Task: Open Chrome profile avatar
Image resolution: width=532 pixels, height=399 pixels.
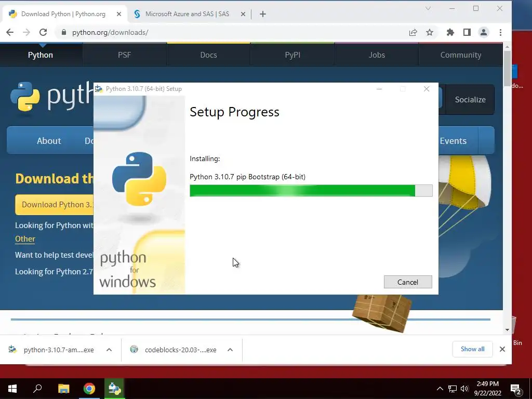Action: coord(484,32)
